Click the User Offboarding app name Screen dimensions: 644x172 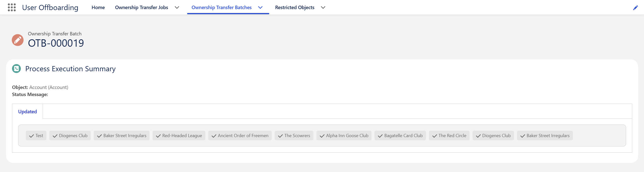[x=50, y=8]
